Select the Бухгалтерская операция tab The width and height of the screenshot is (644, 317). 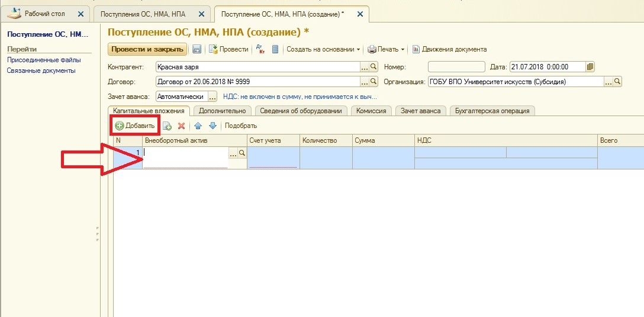(x=492, y=110)
